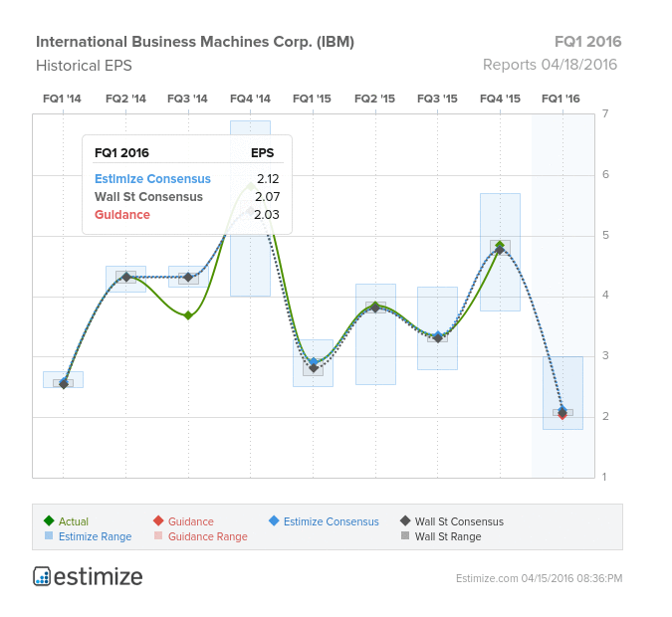Select the FQ1 '14 quarter label
Screen dimensions: 672x617
(x=62, y=99)
